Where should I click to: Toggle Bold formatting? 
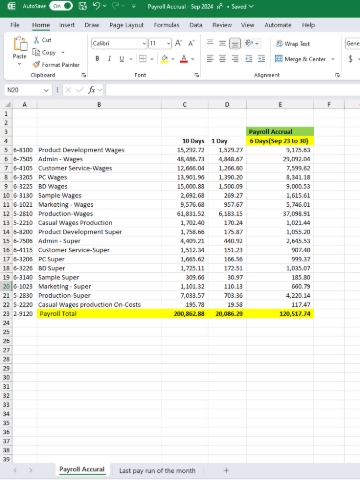[97, 59]
